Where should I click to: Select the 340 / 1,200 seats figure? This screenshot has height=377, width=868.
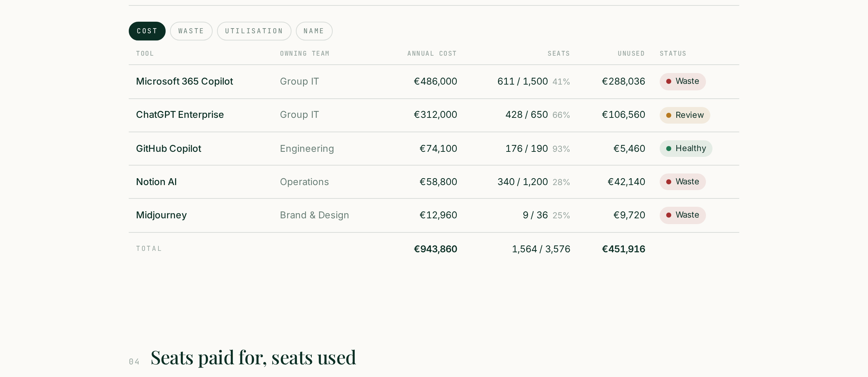click(x=523, y=182)
